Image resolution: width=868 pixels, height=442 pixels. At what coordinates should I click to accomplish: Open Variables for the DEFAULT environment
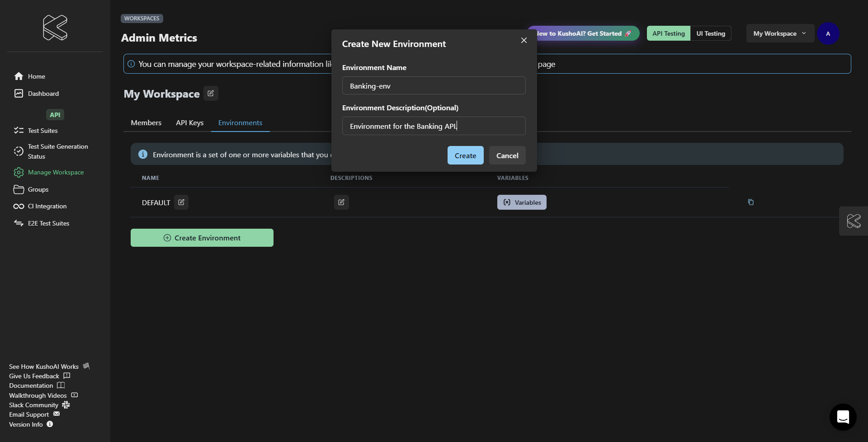[522, 202]
